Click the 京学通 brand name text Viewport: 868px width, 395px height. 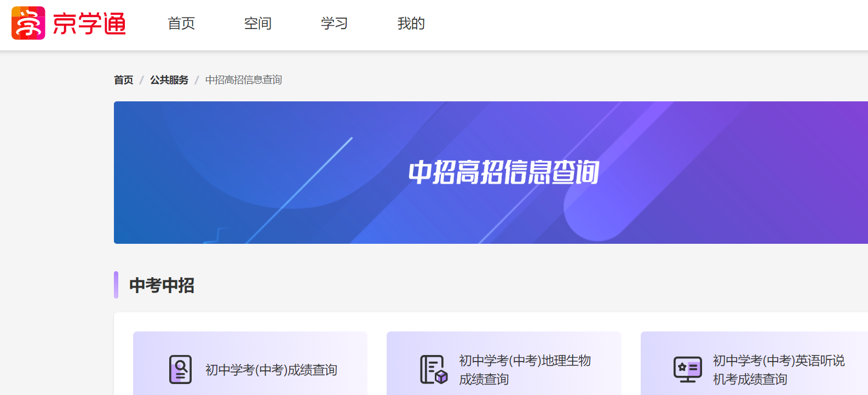[x=89, y=24]
